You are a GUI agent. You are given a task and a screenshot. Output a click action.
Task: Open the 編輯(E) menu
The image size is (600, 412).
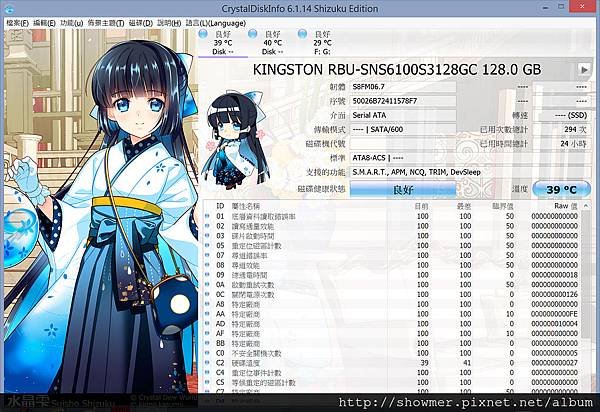click(x=44, y=23)
